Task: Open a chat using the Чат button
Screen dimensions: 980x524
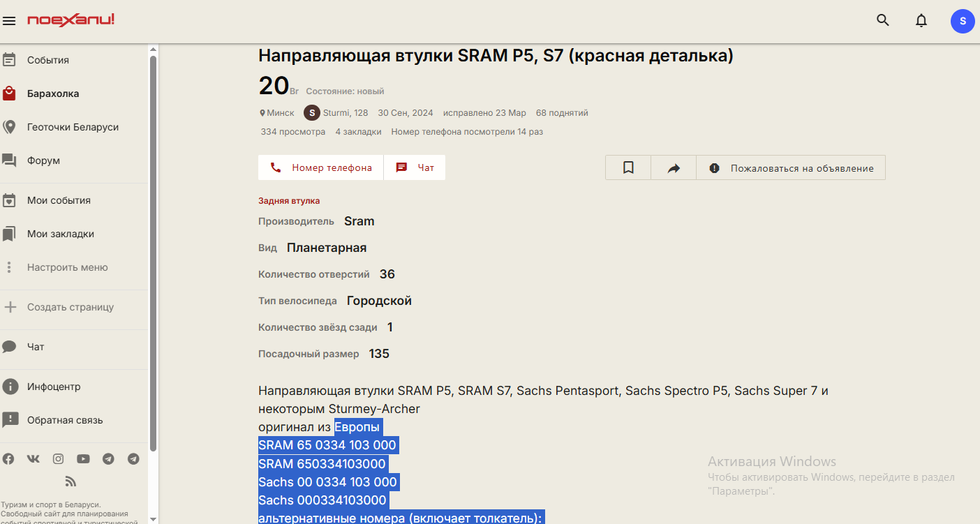Action: [415, 167]
